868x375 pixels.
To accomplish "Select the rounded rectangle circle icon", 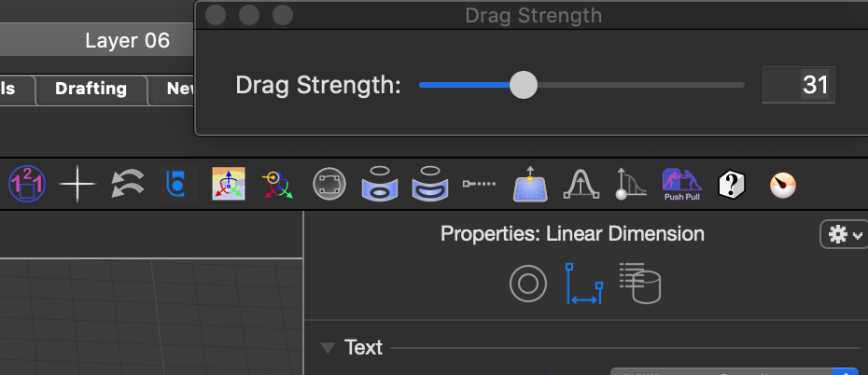I will [329, 184].
